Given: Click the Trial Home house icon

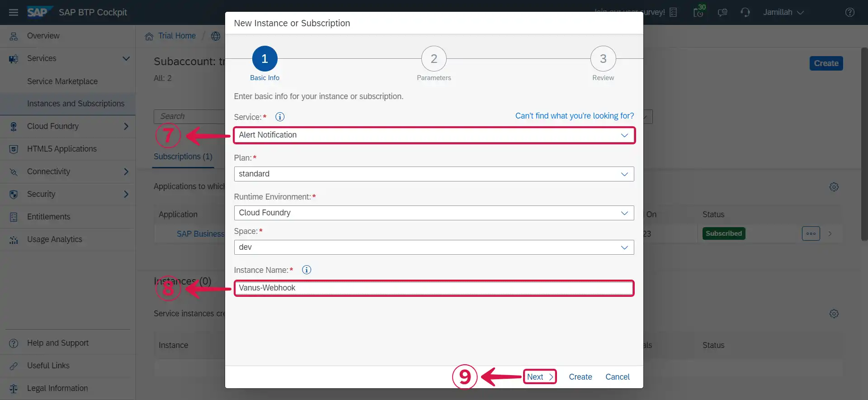Looking at the screenshot, I should coord(149,36).
